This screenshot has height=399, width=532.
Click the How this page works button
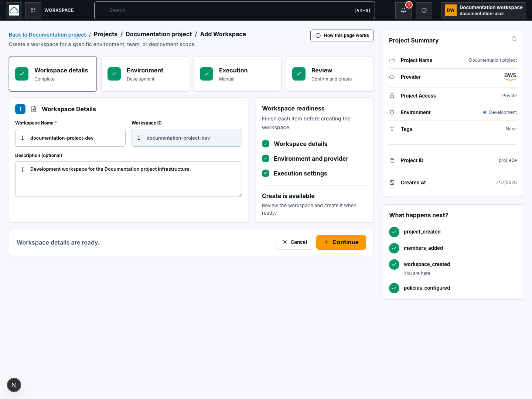342,35
